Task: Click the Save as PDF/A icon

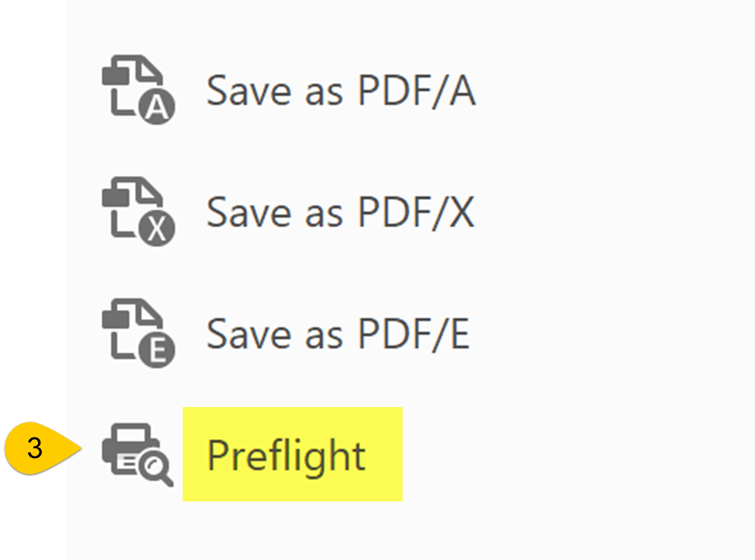Action: point(138,91)
